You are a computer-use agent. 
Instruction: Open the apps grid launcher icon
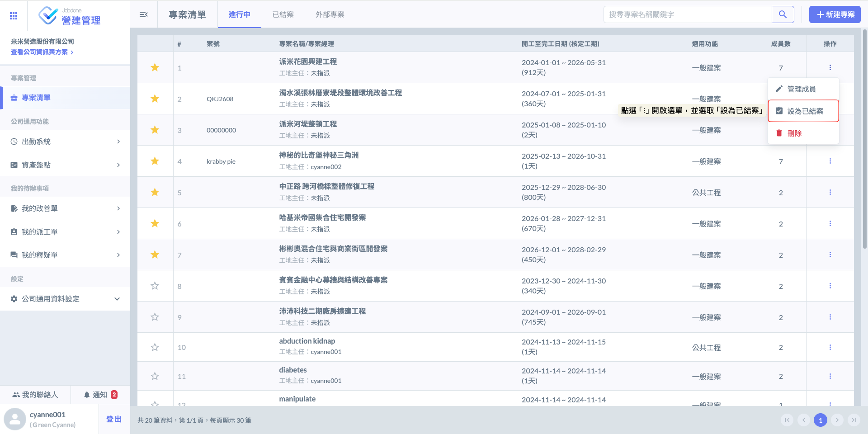point(14,16)
